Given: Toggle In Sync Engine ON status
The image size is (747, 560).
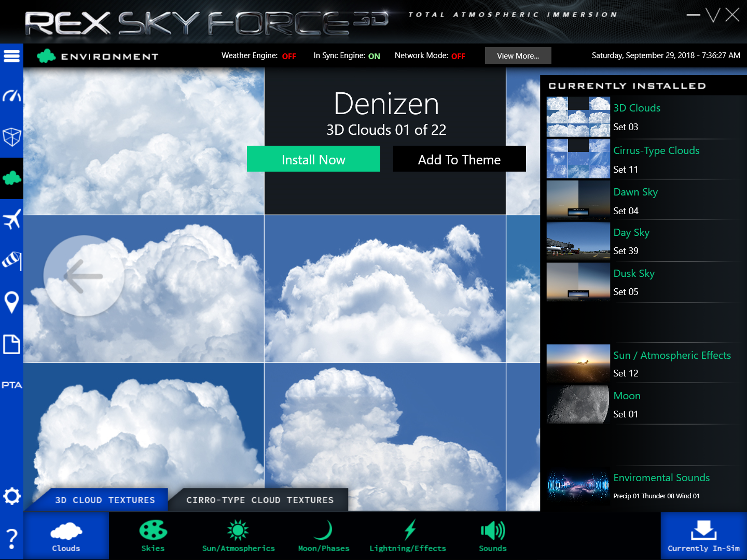Looking at the screenshot, I should (374, 56).
